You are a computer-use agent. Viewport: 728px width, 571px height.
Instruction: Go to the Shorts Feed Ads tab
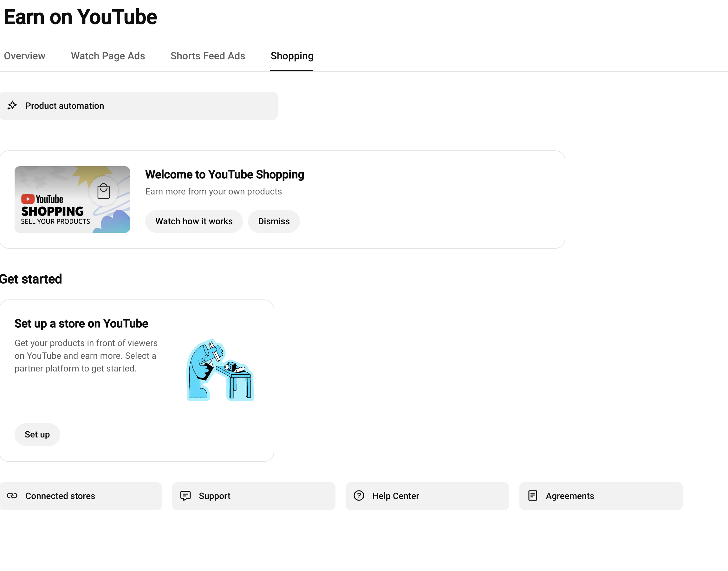(208, 56)
